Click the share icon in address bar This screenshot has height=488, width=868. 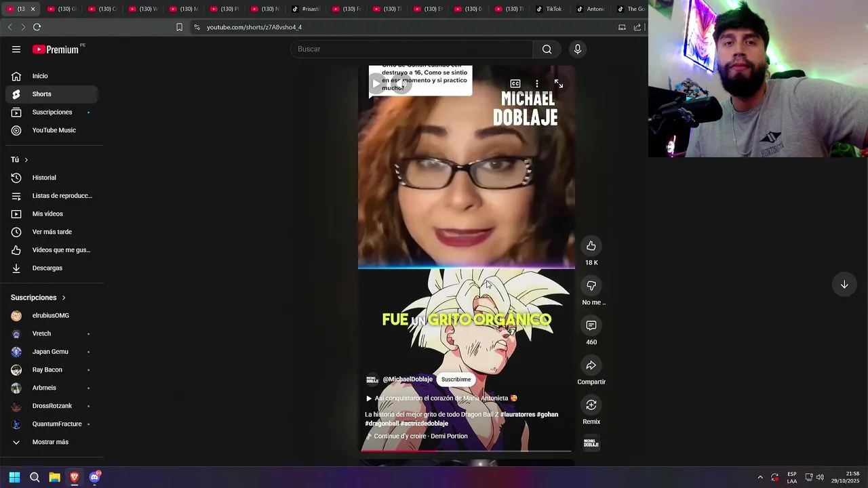coord(637,27)
